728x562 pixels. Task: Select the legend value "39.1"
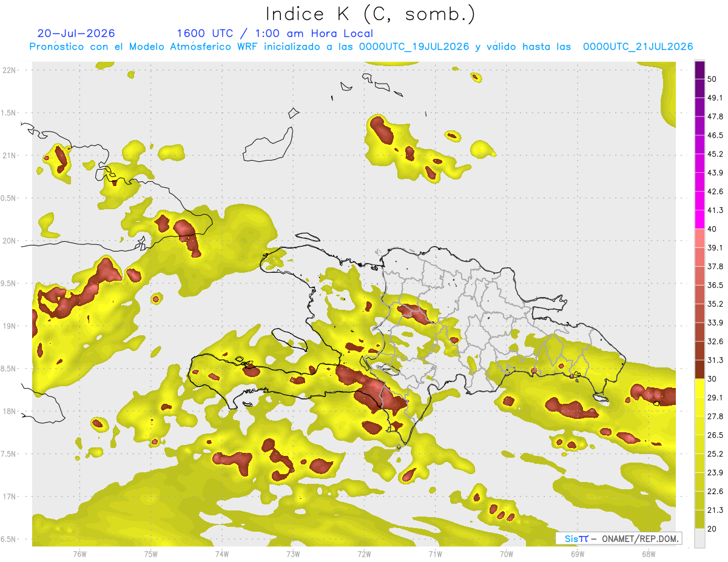(715, 248)
